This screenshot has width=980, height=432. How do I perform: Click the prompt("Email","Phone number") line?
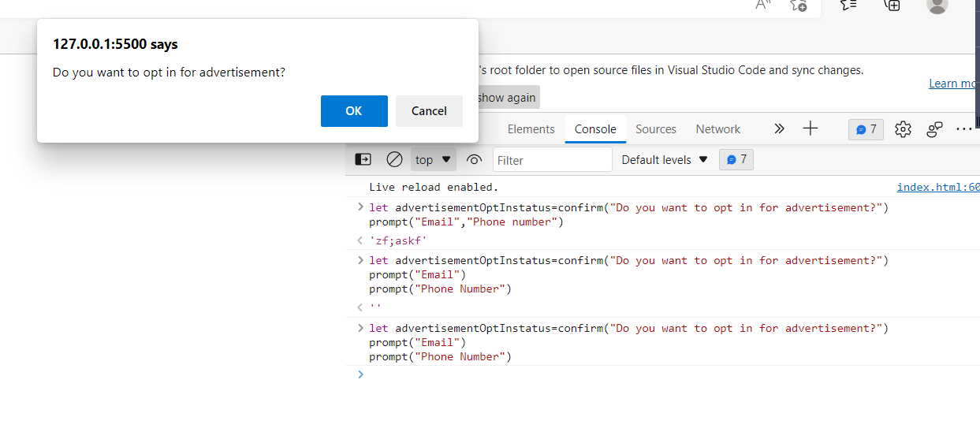point(467,222)
